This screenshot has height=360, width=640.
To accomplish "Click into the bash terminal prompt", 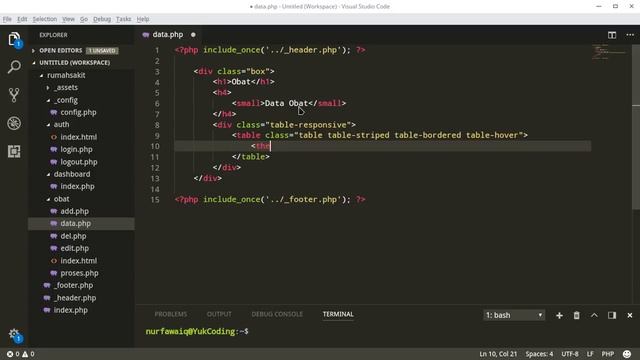I will (197, 331).
